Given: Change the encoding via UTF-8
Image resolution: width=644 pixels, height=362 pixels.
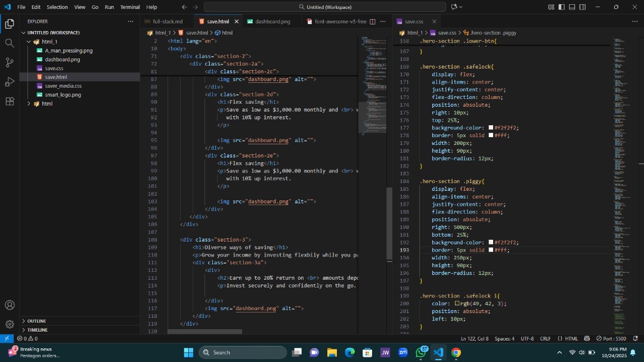Looking at the screenshot, I should point(527,339).
